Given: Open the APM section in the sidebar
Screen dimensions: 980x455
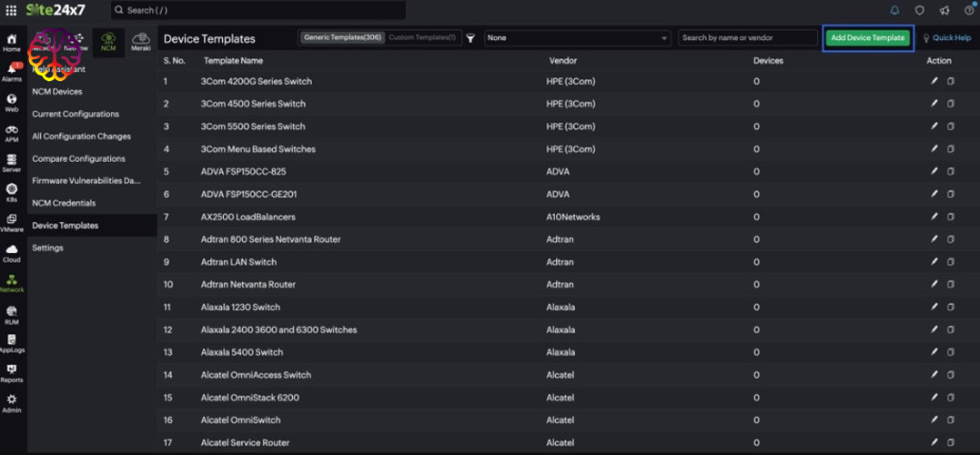Looking at the screenshot, I should coord(12,133).
